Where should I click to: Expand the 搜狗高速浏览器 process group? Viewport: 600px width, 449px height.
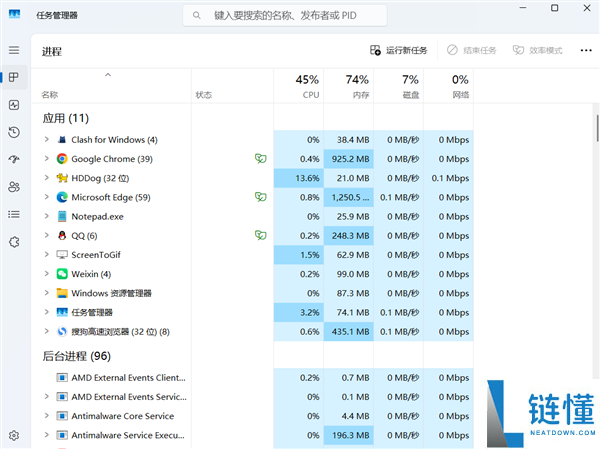pos(46,331)
